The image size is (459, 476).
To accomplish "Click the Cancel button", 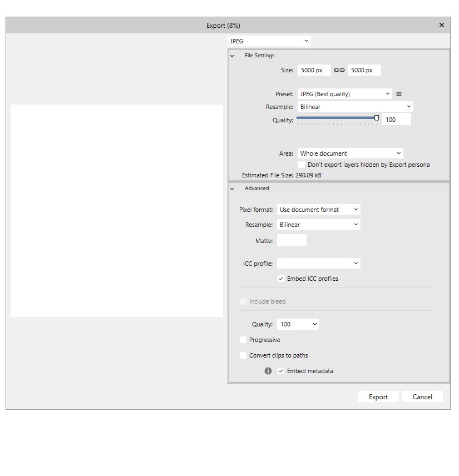I will coord(422,397).
